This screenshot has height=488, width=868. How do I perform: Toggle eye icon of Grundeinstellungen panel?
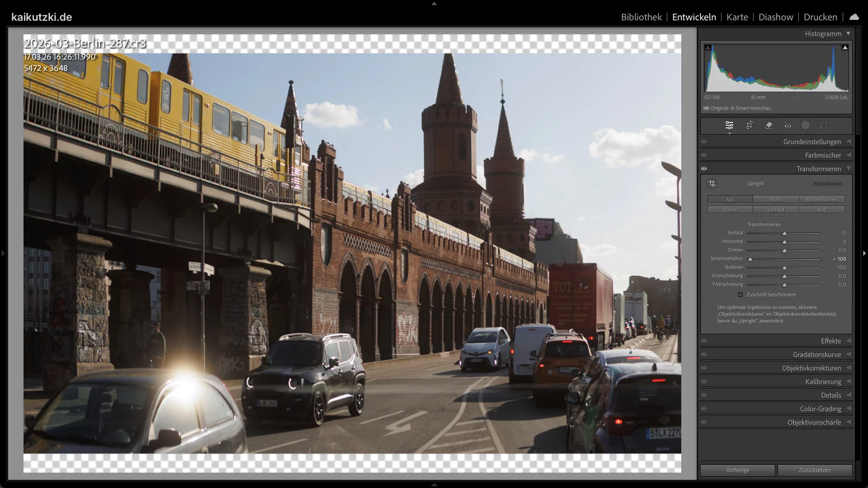tap(704, 141)
